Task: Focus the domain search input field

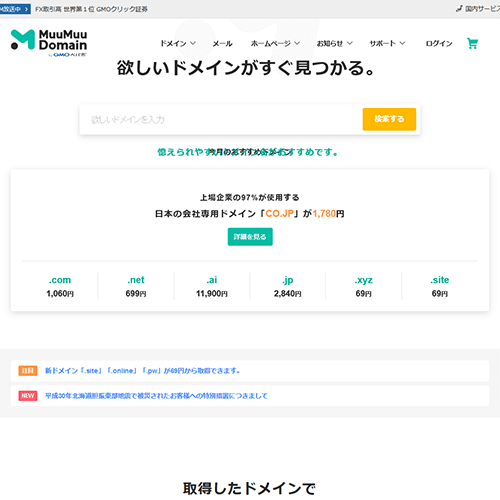Action: [x=221, y=119]
